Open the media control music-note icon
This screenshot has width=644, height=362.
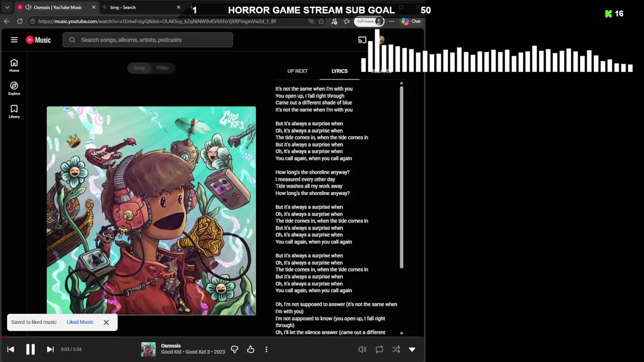[x=334, y=21]
